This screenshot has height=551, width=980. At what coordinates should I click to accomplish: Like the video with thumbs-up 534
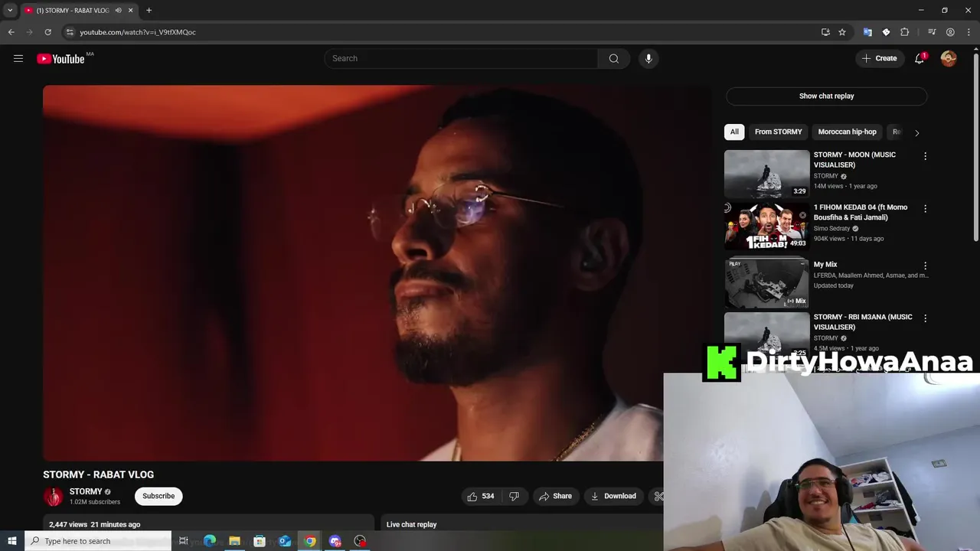481,496
